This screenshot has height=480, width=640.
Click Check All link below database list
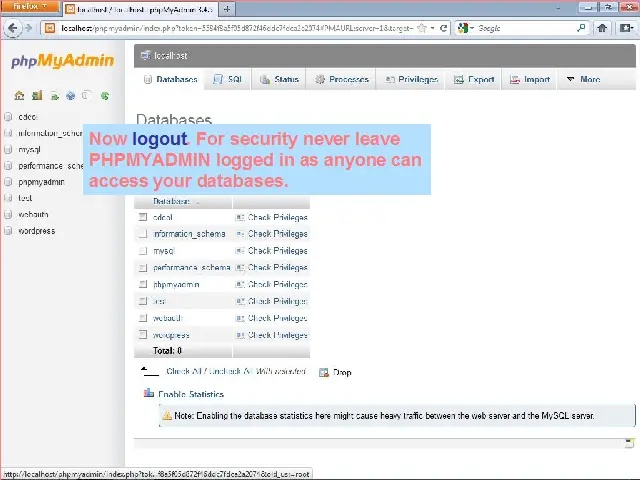pyautogui.click(x=184, y=371)
